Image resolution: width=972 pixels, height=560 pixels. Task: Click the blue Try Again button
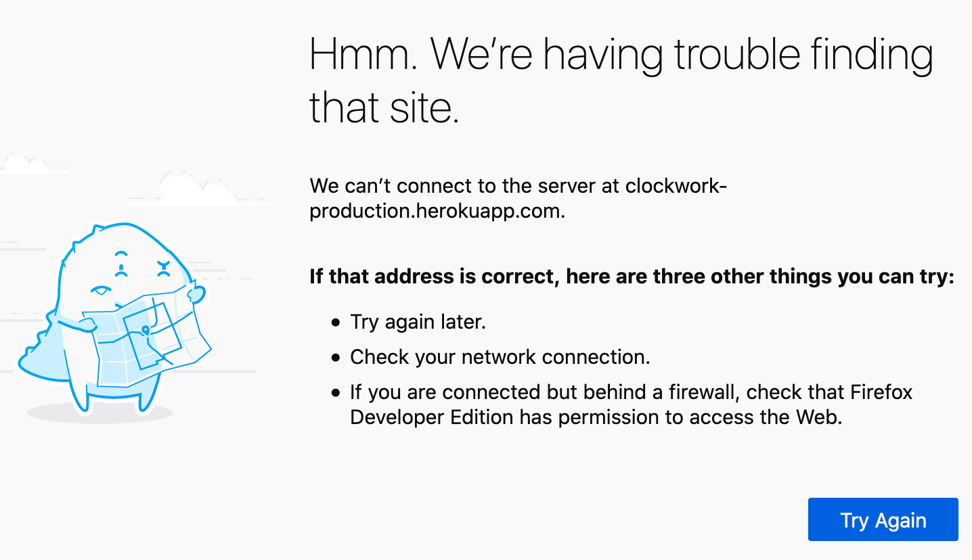coord(883,519)
